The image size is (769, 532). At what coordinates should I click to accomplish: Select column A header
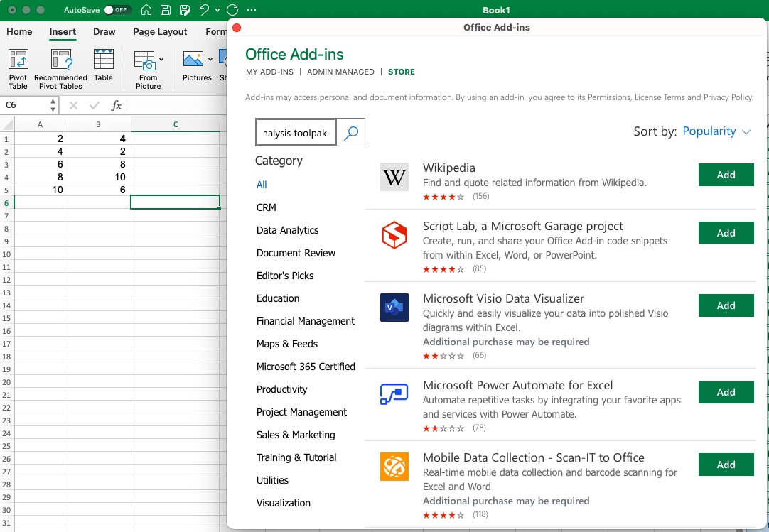(x=40, y=124)
